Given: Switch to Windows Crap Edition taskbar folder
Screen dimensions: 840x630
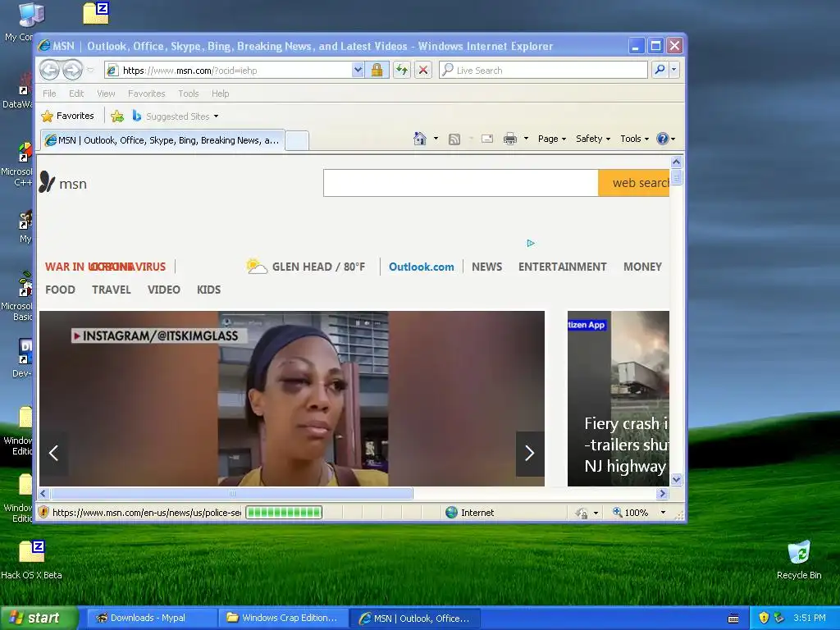Looking at the screenshot, I should point(283,618).
